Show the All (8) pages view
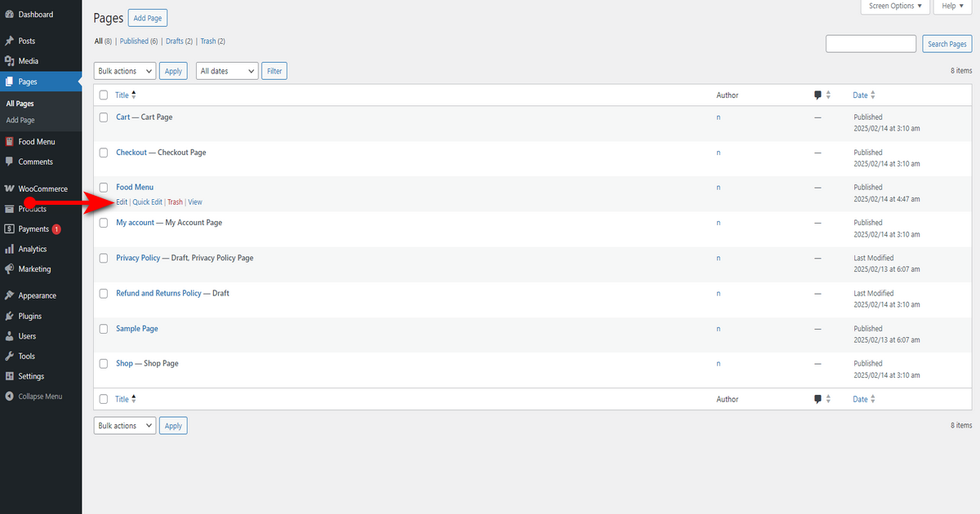The height and width of the screenshot is (514, 980). (x=103, y=41)
